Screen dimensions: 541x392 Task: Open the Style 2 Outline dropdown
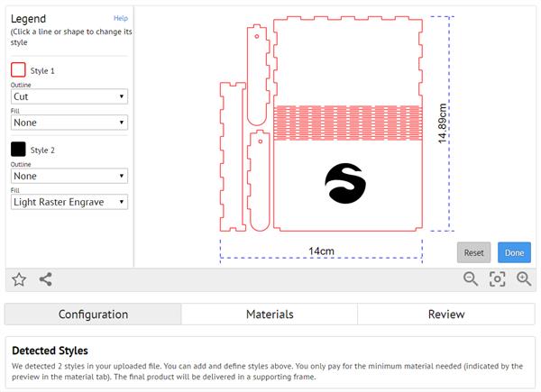[69, 176]
